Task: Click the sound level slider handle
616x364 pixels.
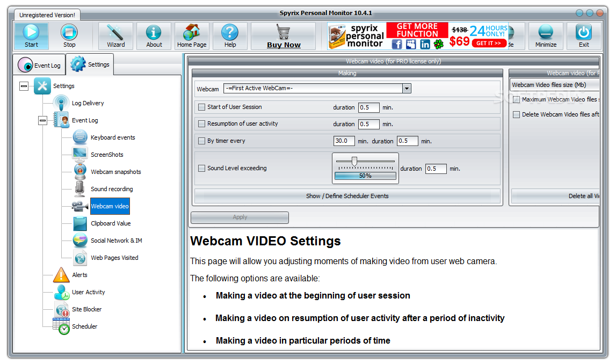Action: tap(354, 161)
